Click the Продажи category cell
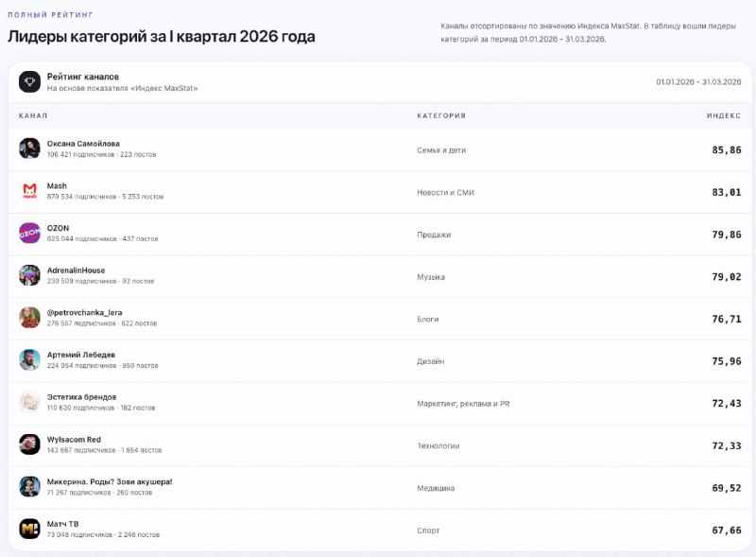Image resolution: width=756 pixels, height=557 pixels. (434, 235)
